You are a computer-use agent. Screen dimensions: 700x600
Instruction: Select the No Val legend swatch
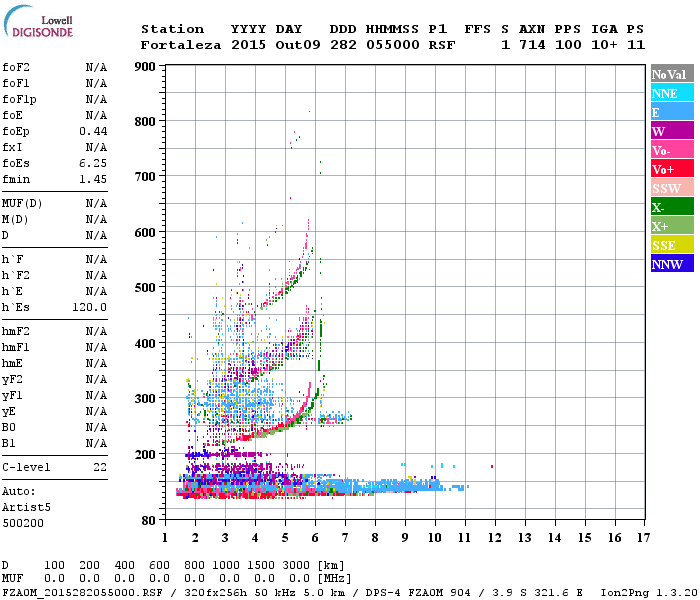(x=672, y=74)
